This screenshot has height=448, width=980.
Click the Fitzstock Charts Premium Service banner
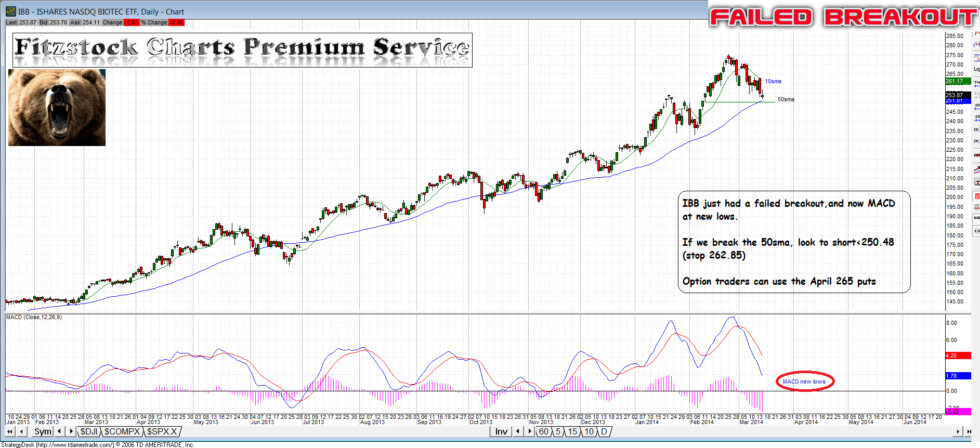click(x=242, y=50)
